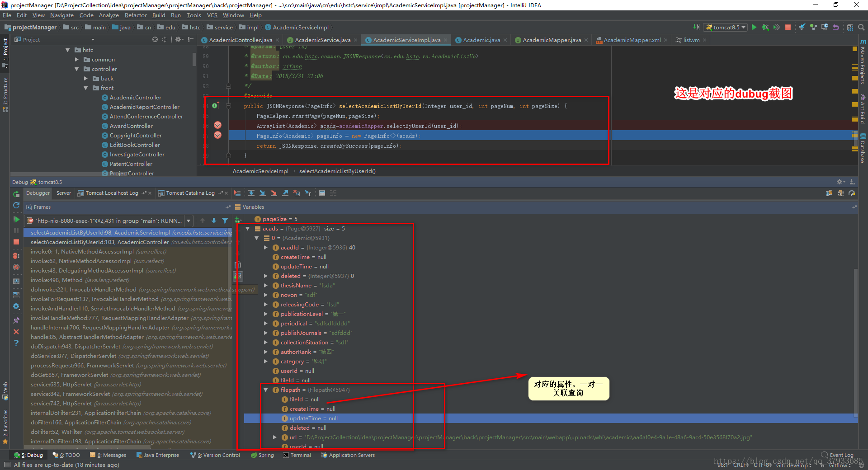Expand the url variable under filepath
868x470 pixels.
275,437
